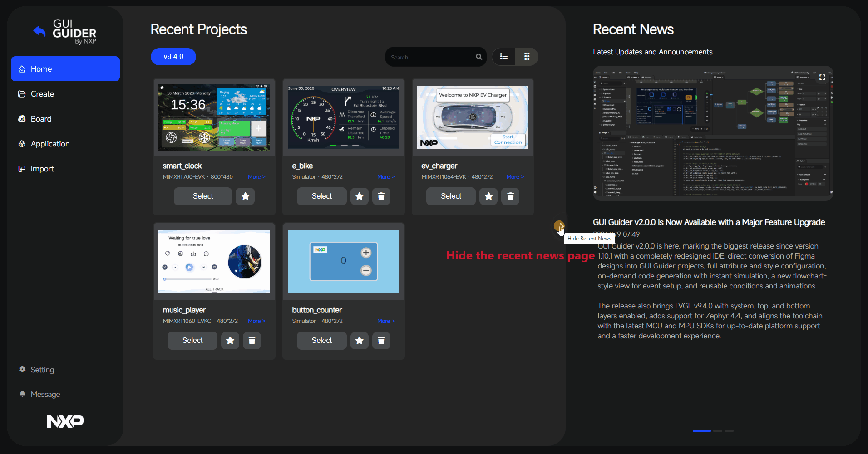The image size is (868, 454).
Task: Click the smart_clock project name
Action: click(x=182, y=166)
